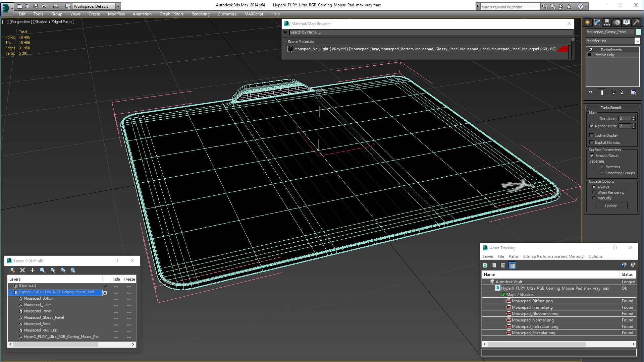Toggle the Render Iters checkbox
The width and height of the screenshot is (644, 362).
[x=592, y=126]
